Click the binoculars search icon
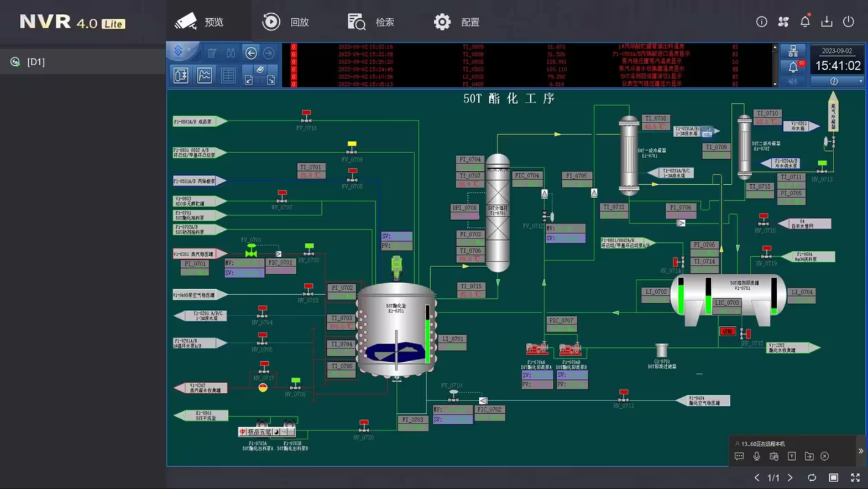The image size is (868, 489). [231, 53]
